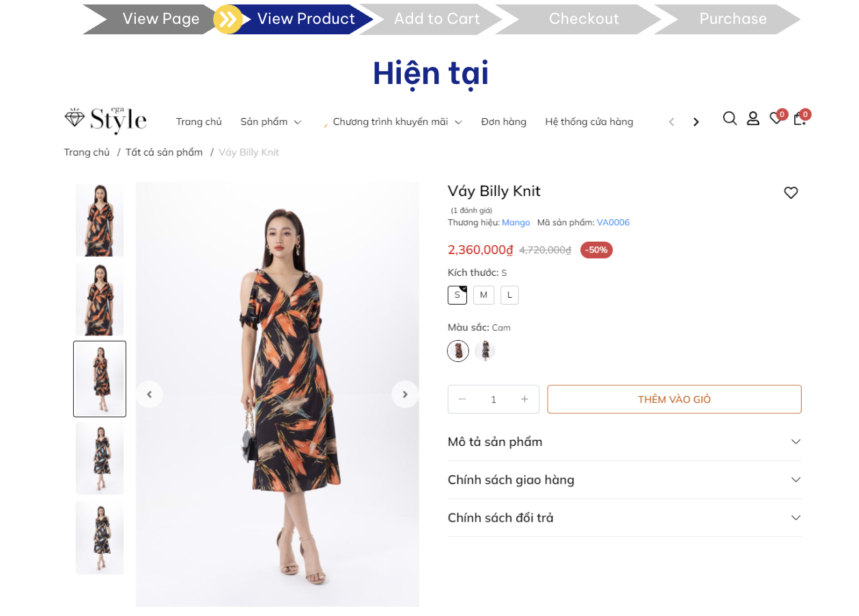This screenshot has height=616, width=859.
Task: Choose size S option
Action: pos(457,295)
